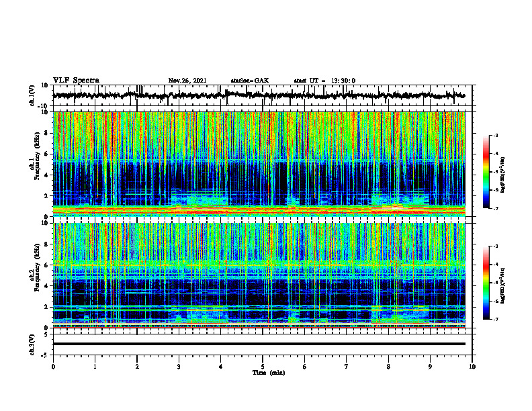The image size is (532, 411).
Task: Click the log(PSD) label beside ch.2 color bar
Action: 503,285
